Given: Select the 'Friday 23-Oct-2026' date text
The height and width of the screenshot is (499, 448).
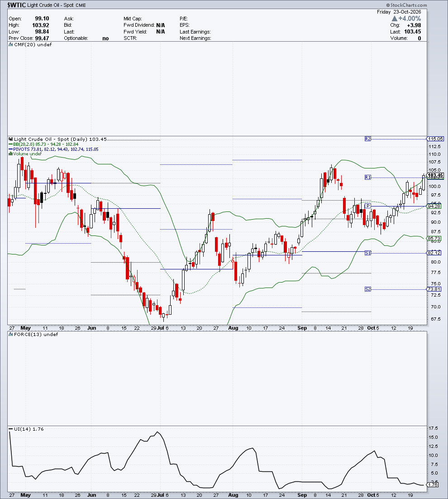Looking at the screenshot, I should (399, 12).
